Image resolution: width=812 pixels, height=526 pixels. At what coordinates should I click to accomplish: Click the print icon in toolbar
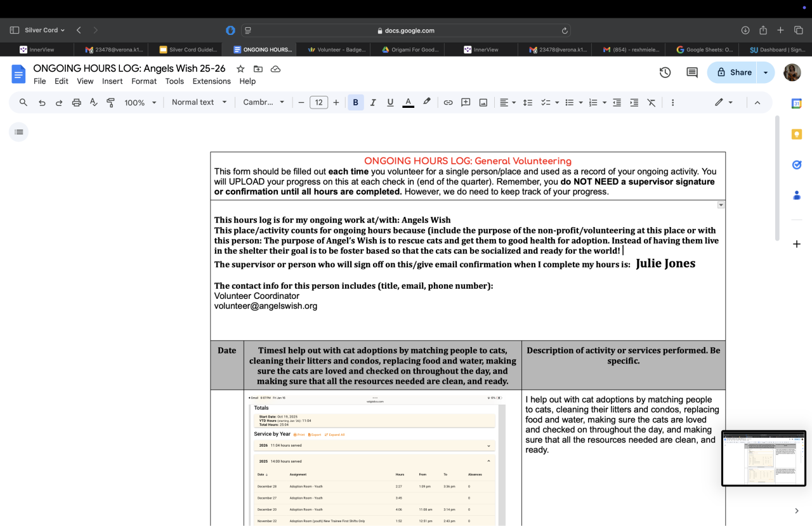click(77, 102)
